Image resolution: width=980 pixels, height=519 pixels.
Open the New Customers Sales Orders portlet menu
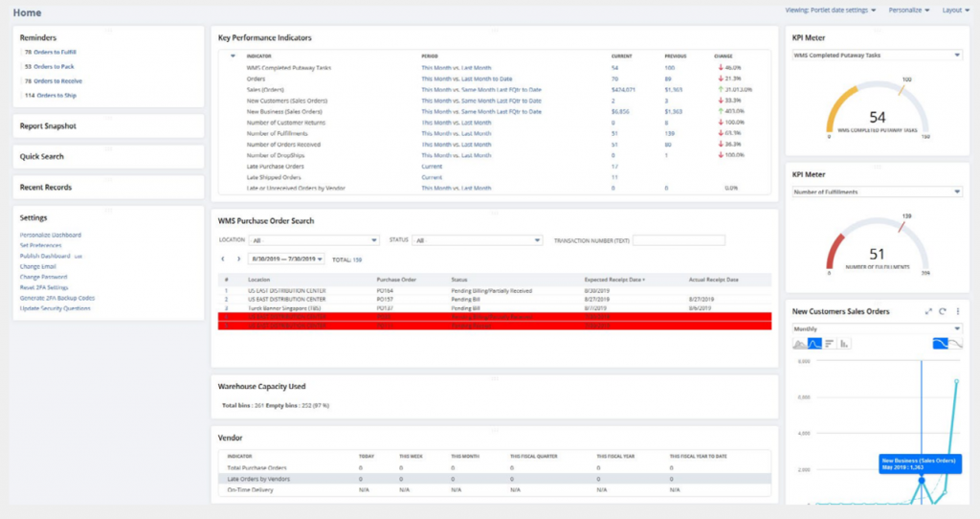tap(957, 311)
